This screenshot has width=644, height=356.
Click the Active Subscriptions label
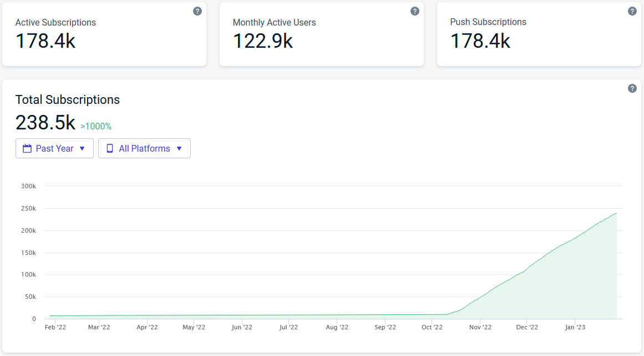pos(55,23)
